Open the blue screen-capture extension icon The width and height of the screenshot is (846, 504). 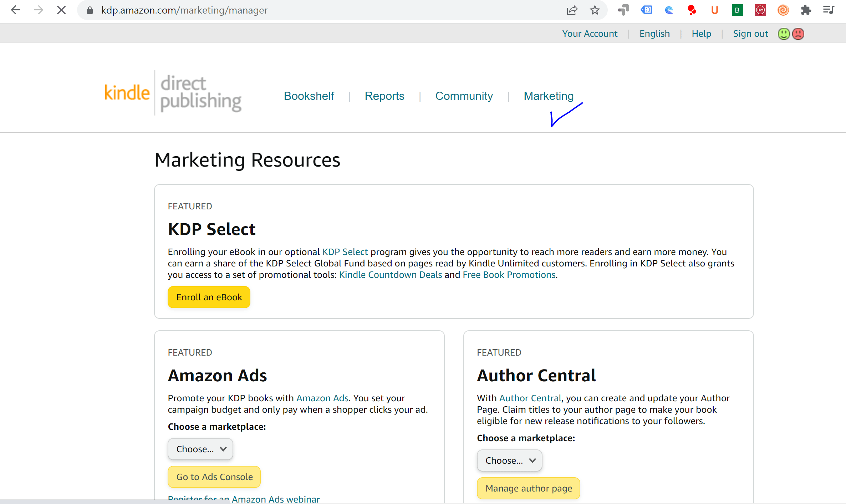click(x=646, y=10)
